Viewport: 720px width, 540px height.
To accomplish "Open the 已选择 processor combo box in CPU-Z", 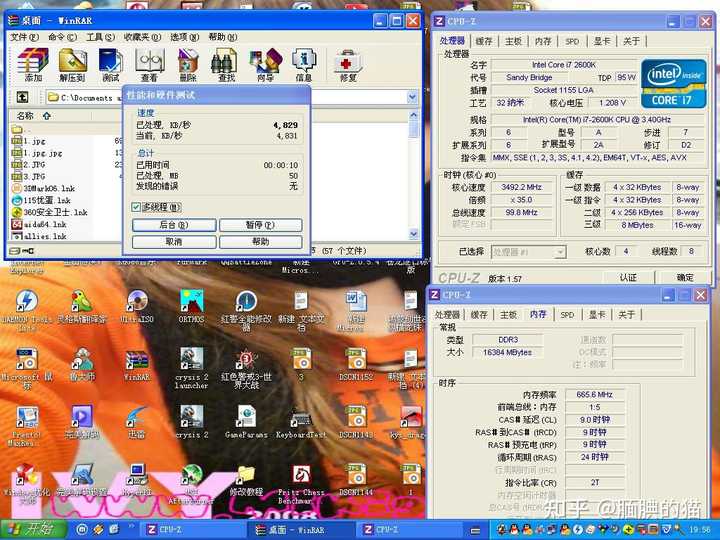I will (529, 252).
